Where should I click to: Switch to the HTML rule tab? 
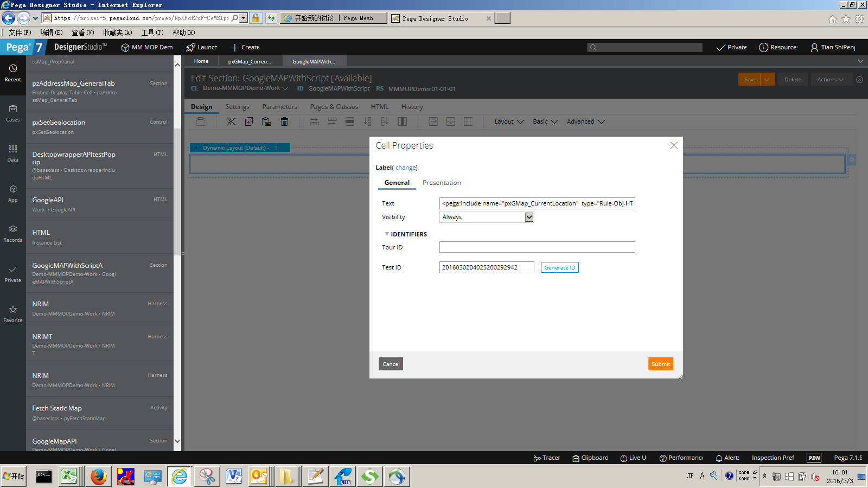[x=380, y=107]
